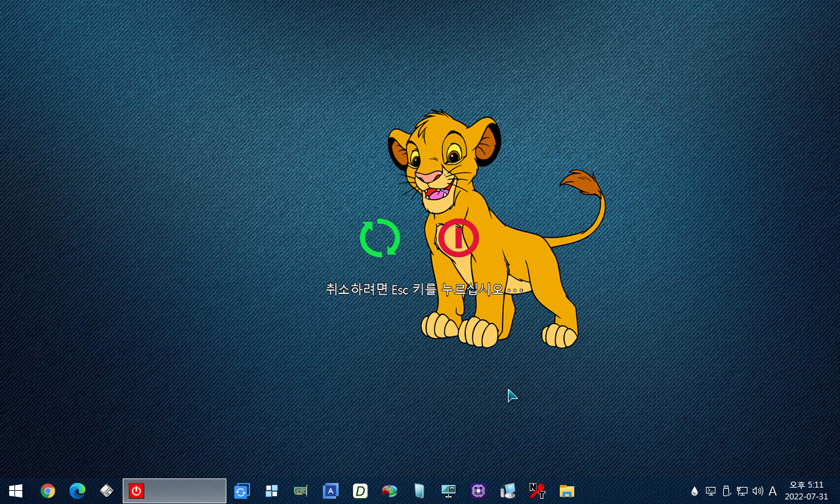
Task: Open the light blue drive taskbar icon
Action: [x=419, y=491]
